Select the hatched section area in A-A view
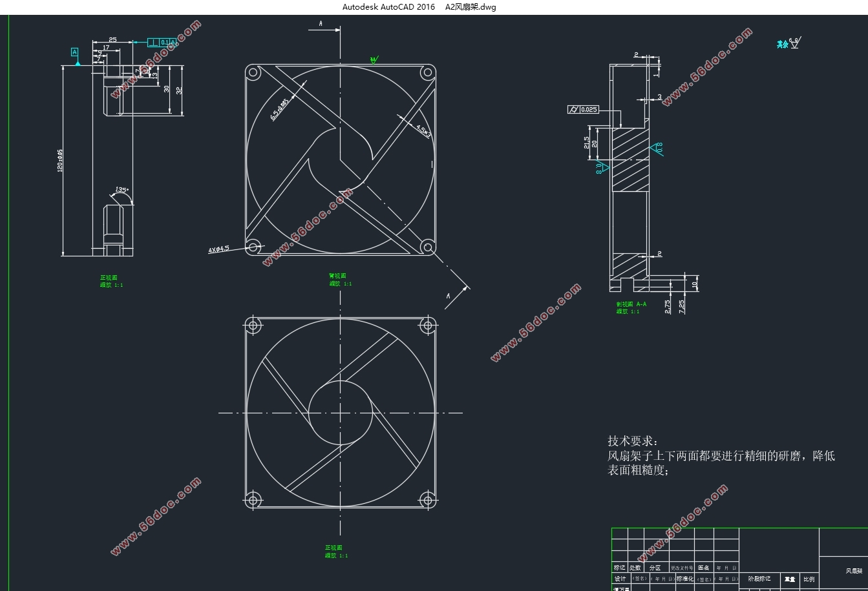Viewport: 868px width, 591px height. pos(630,159)
